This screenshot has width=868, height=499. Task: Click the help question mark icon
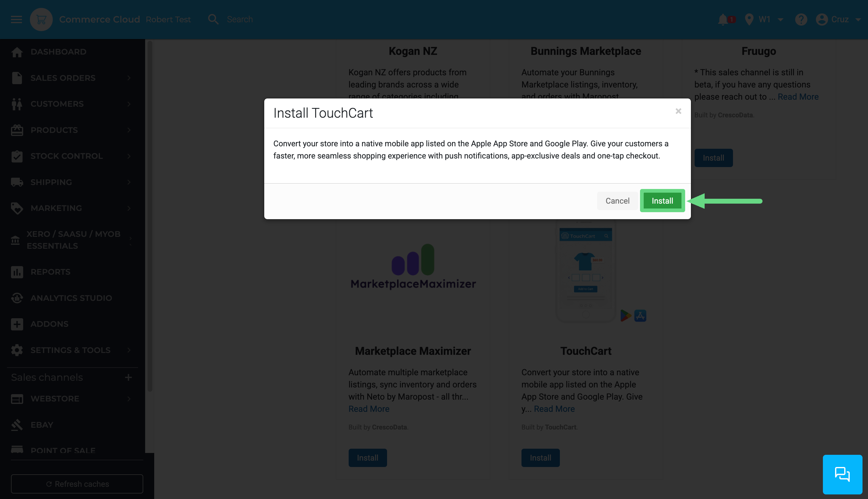click(x=801, y=20)
